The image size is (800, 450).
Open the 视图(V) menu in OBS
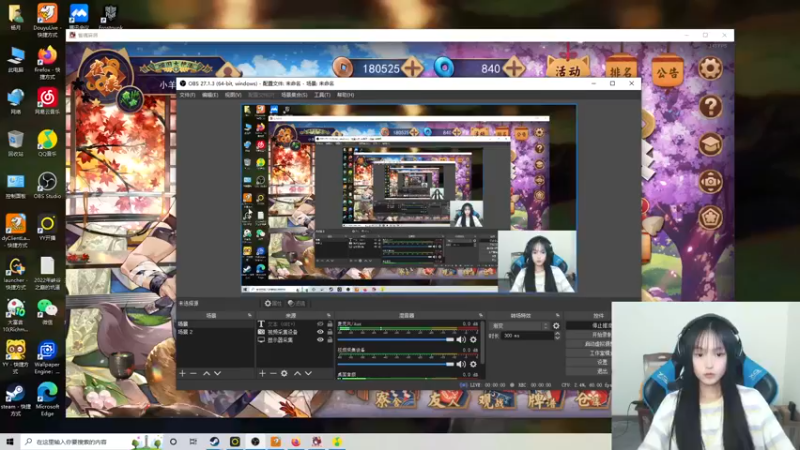pyautogui.click(x=233, y=95)
